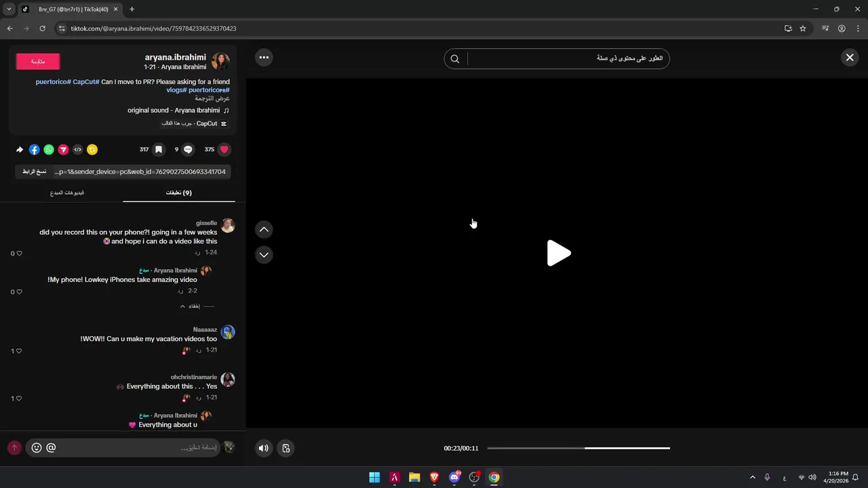The width and height of the screenshot is (868, 488).
Task: Open the three-dots more options menu
Action: 264,58
